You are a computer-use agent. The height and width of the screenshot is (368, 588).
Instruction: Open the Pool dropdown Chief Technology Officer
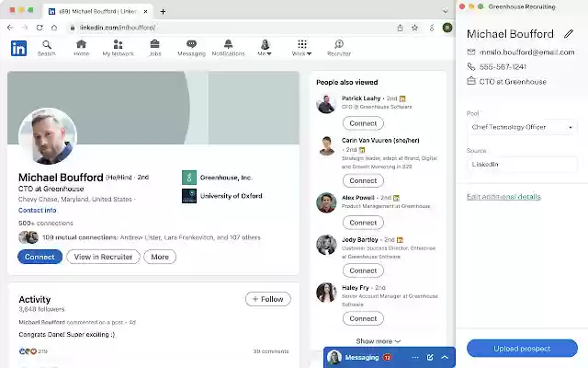(x=522, y=127)
